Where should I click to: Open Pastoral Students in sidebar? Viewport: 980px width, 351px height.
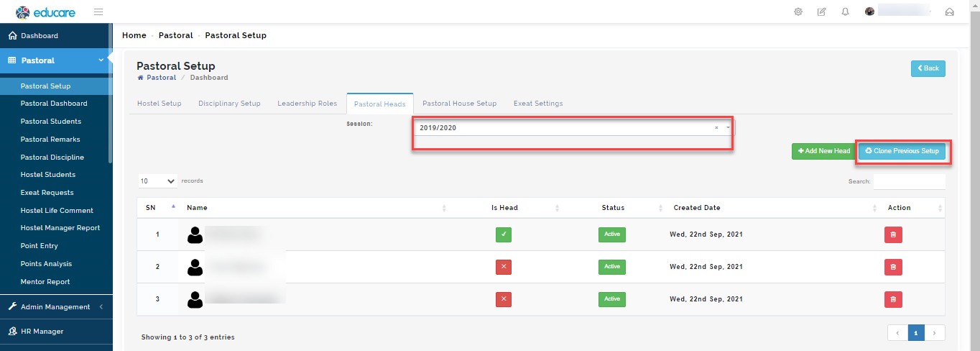(51, 122)
